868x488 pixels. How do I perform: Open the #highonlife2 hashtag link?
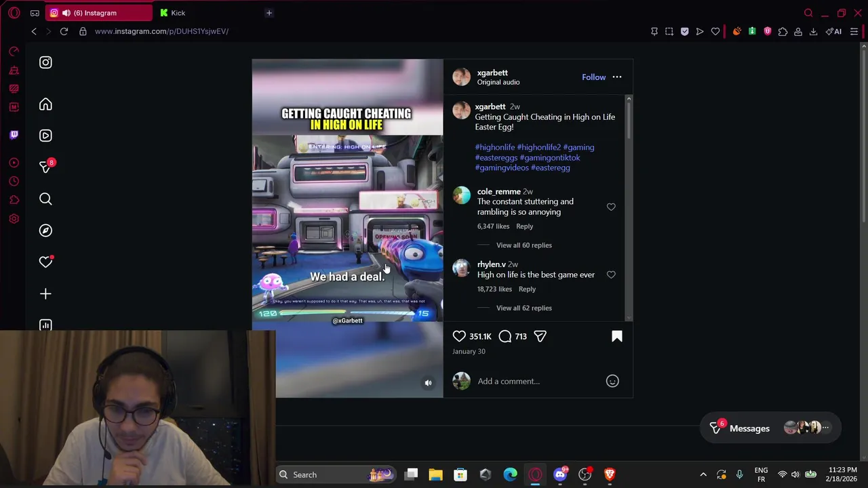[x=538, y=147]
